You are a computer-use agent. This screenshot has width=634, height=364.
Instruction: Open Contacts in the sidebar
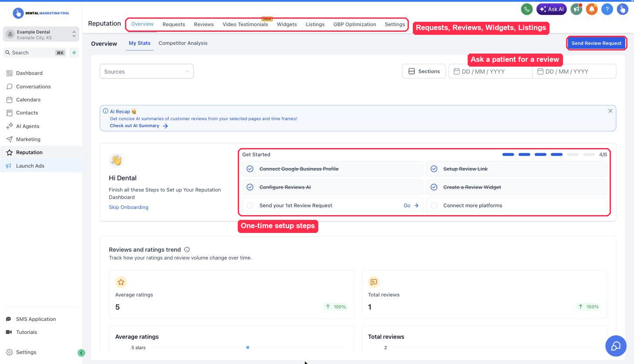[41, 113]
